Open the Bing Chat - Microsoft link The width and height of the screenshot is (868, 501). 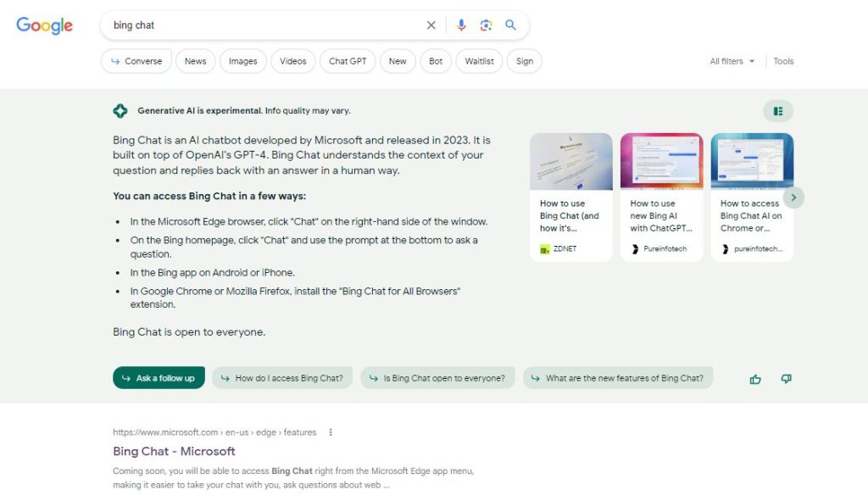[x=174, y=451]
